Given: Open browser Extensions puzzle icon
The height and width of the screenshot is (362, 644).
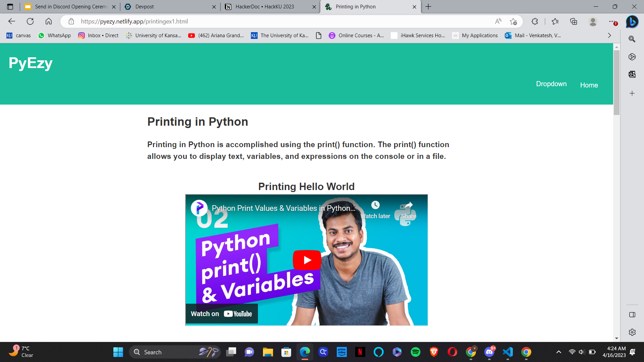Looking at the screenshot, I should (535, 21).
